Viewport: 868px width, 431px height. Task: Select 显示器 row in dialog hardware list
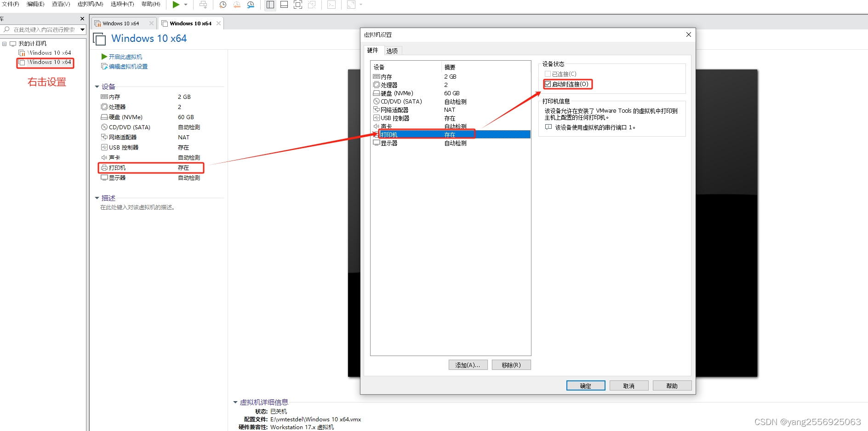tap(451, 143)
